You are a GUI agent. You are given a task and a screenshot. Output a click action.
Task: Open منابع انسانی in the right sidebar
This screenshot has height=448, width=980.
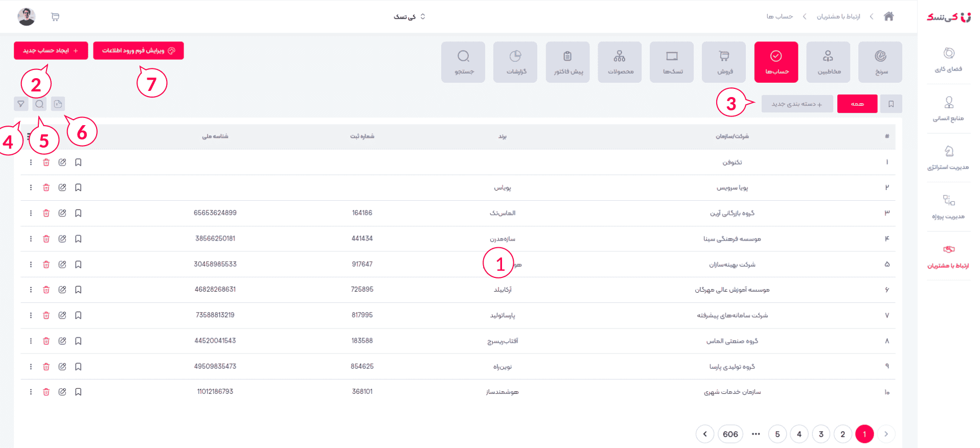(948, 109)
